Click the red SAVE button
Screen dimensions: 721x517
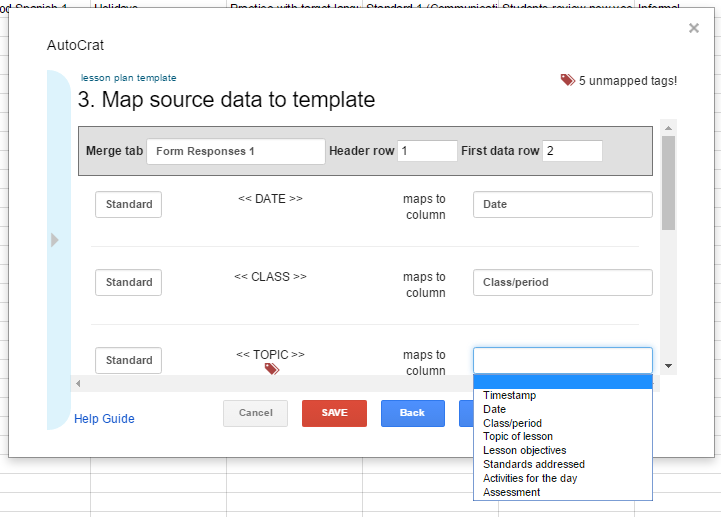pyautogui.click(x=334, y=413)
